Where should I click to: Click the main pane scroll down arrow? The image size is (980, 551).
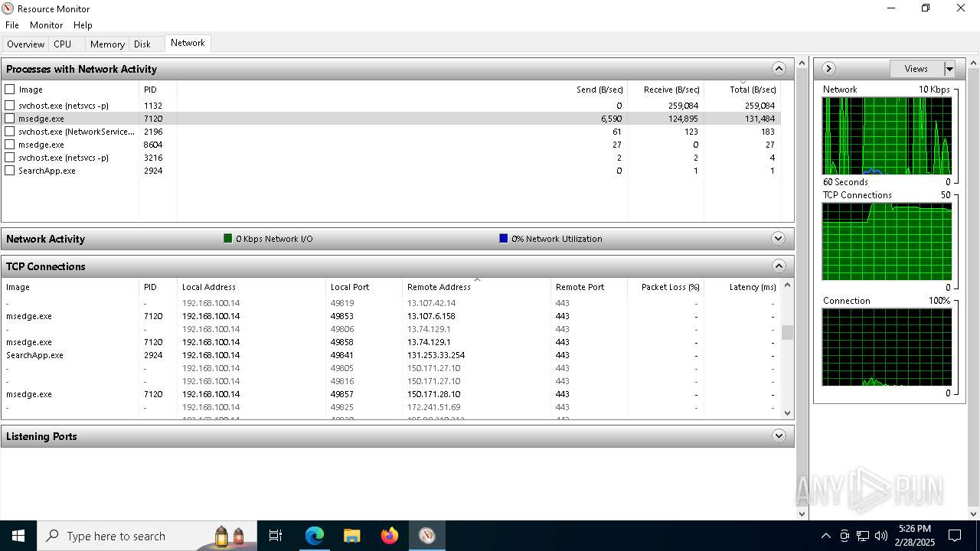click(802, 514)
